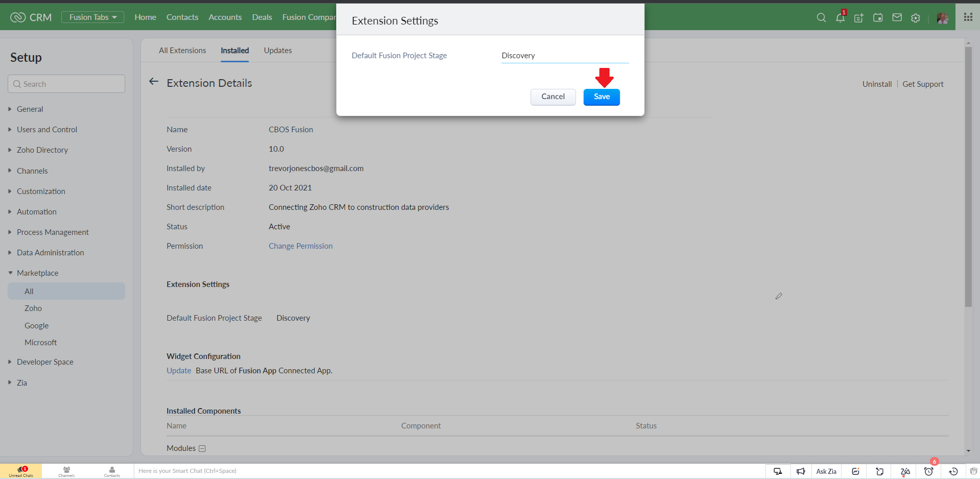Image resolution: width=980 pixels, height=479 pixels.
Task: Expand the General setup section
Action: tap(30, 109)
